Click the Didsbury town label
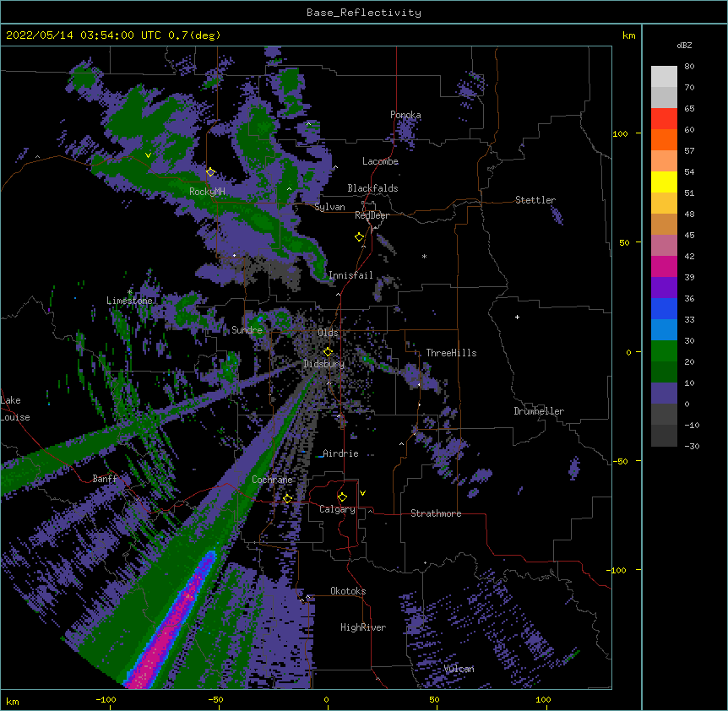This screenshot has height=711, width=728. click(324, 364)
